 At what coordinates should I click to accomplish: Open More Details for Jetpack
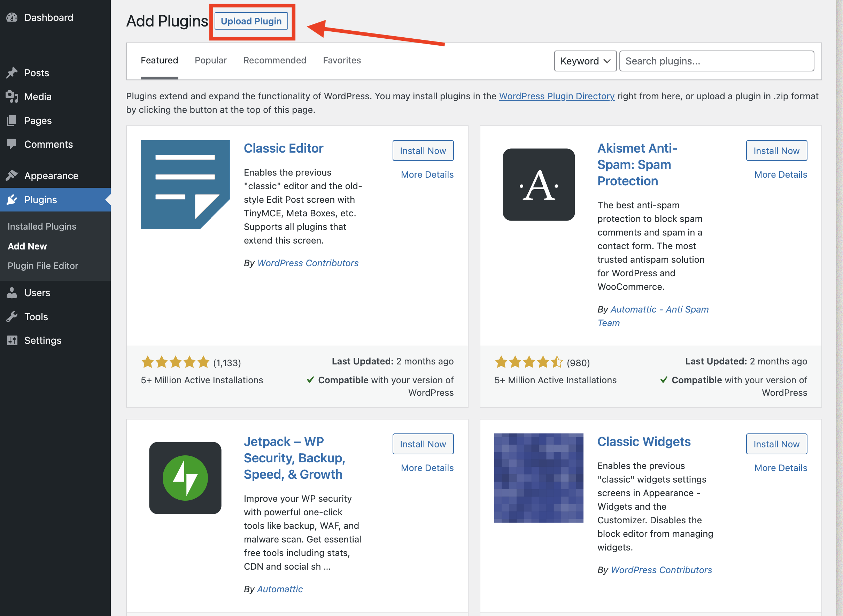(427, 468)
